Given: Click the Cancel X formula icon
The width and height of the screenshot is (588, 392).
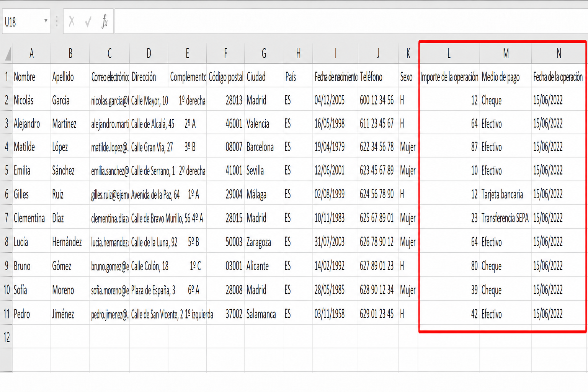Looking at the screenshot, I should tap(72, 21).
